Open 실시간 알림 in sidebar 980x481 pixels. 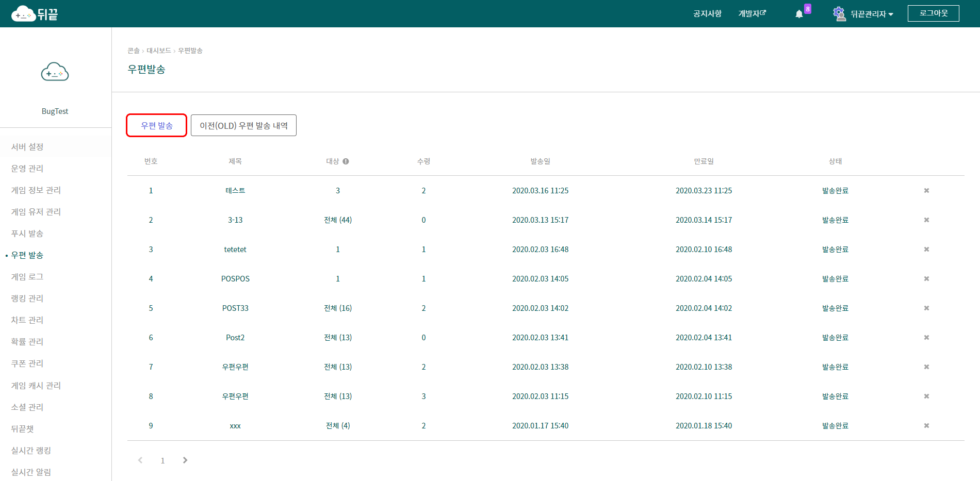(x=31, y=472)
